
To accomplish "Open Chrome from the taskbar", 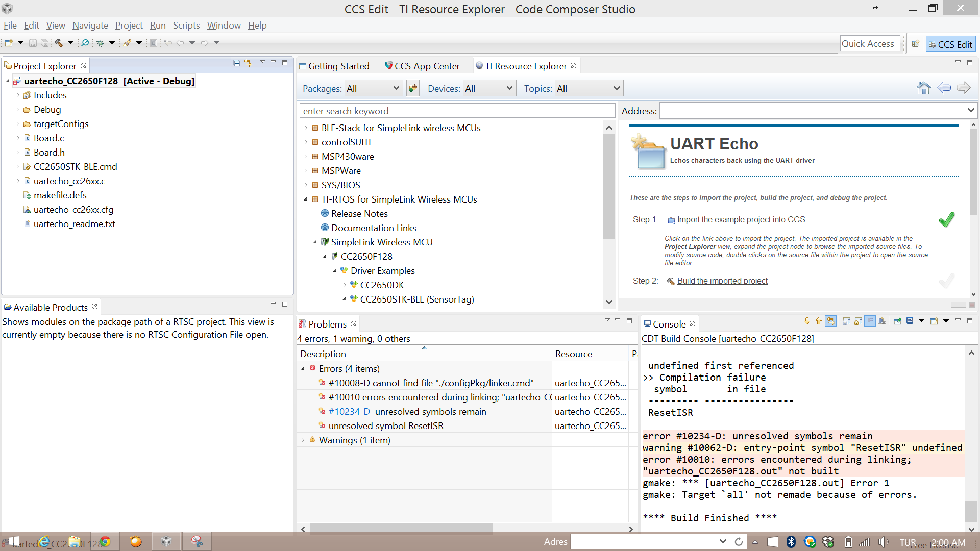I will pos(105,542).
